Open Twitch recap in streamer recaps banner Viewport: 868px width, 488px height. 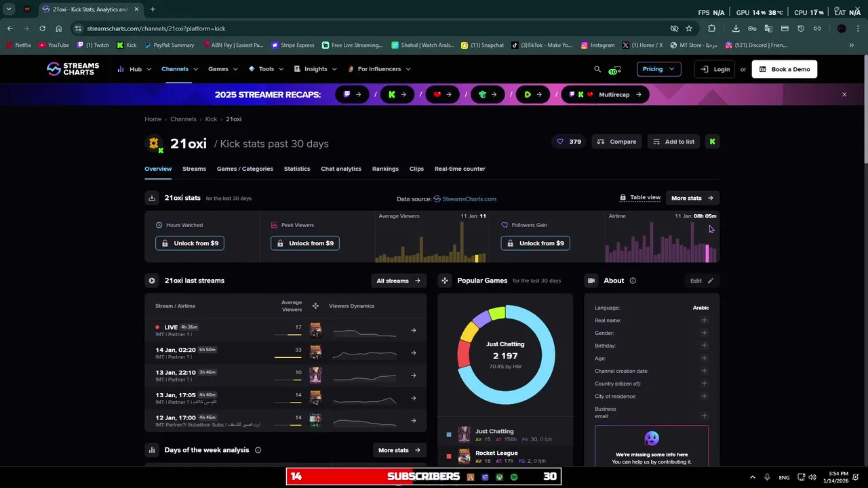coord(353,94)
